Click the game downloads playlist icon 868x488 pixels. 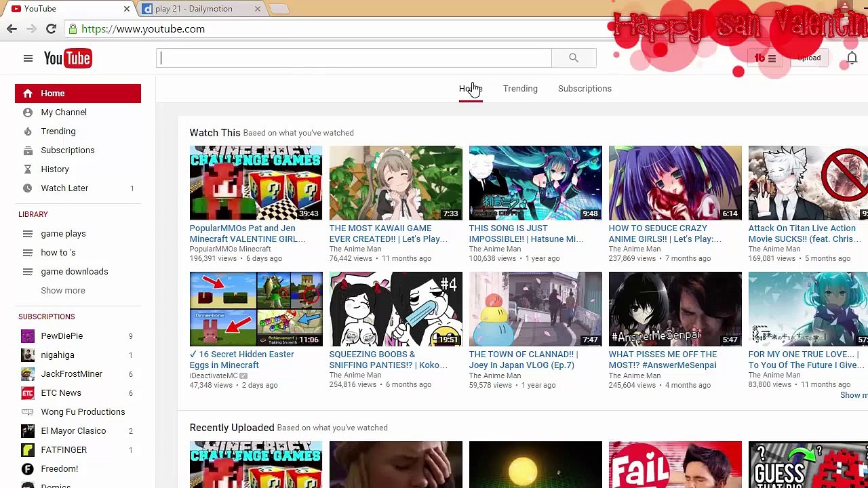click(x=28, y=271)
